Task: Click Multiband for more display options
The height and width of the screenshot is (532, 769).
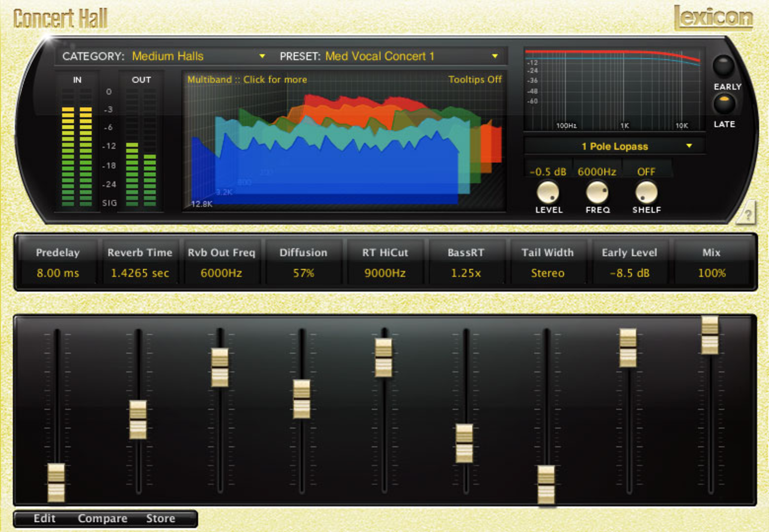Action: tap(247, 80)
